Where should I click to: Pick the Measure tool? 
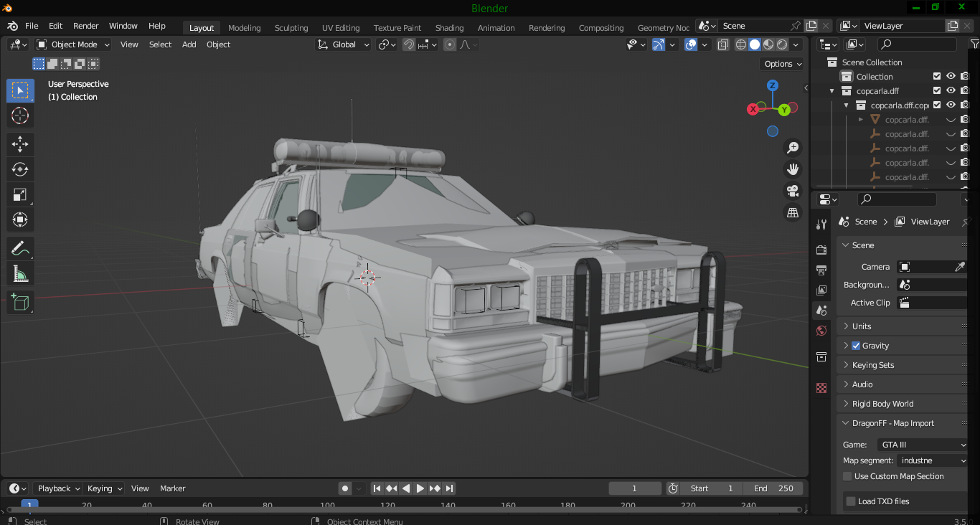point(20,274)
